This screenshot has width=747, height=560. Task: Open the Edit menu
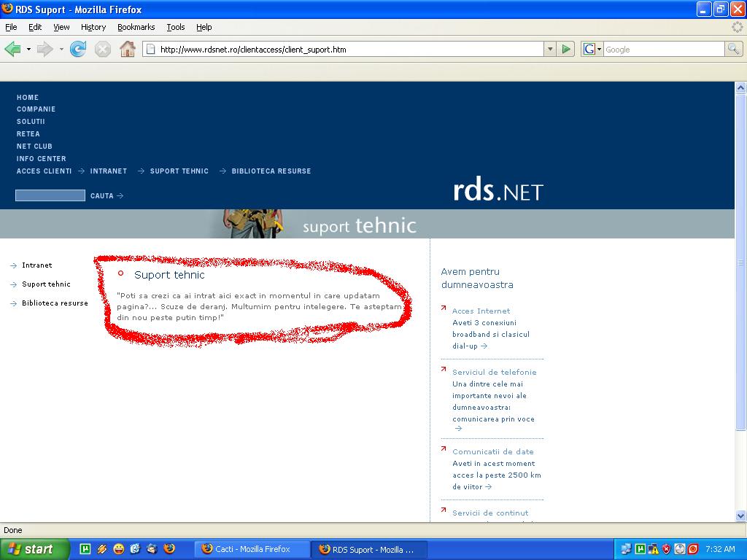[35, 27]
